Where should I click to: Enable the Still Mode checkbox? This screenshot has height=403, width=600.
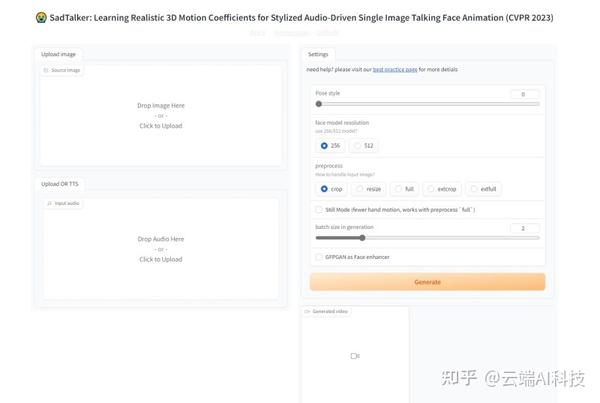pyautogui.click(x=318, y=210)
